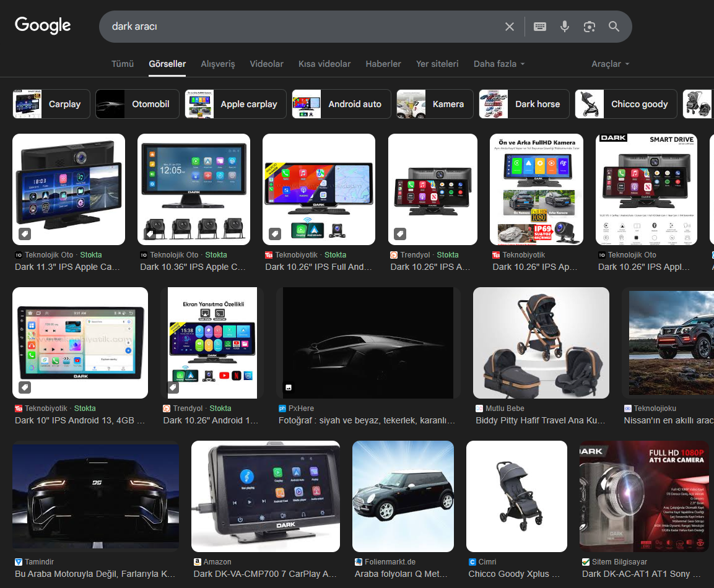Filter by the Chicco goody chip

coord(626,104)
